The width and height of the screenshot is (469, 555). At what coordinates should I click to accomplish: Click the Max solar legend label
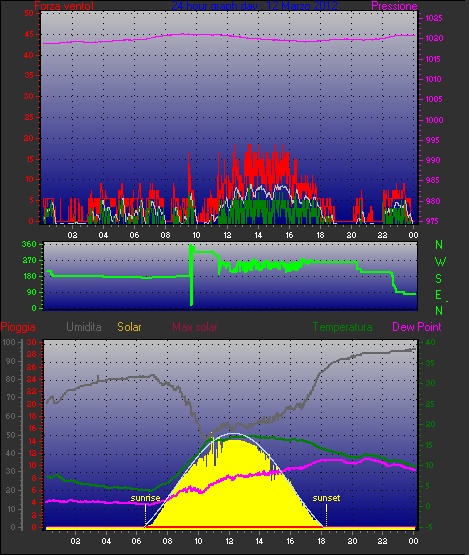(195, 327)
